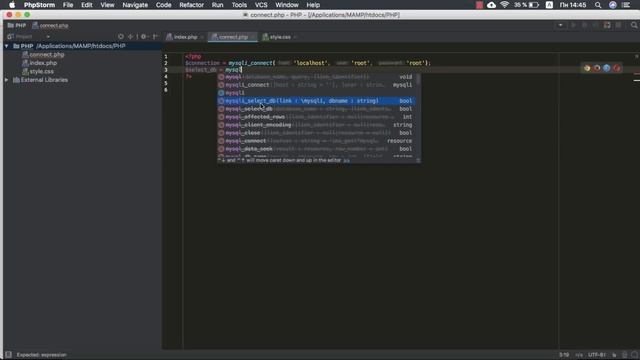The width and height of the screenshot is (640, 360).
Task: Click the Debug button in the toolbar
Action: click(584, 25)
